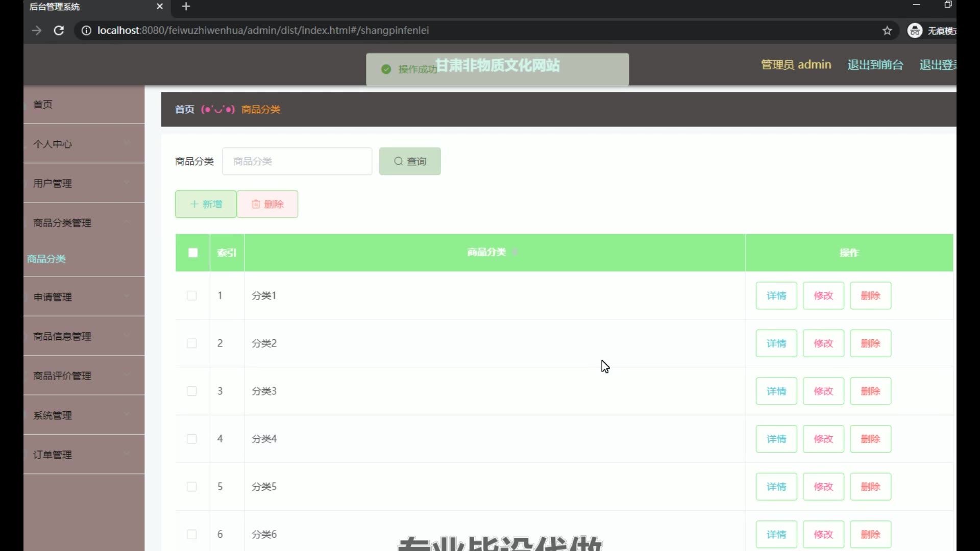Image resolution: width=980 pixels, height=551 pixels.
Task: Click the incognito profile icon
Action: (915, 31)
